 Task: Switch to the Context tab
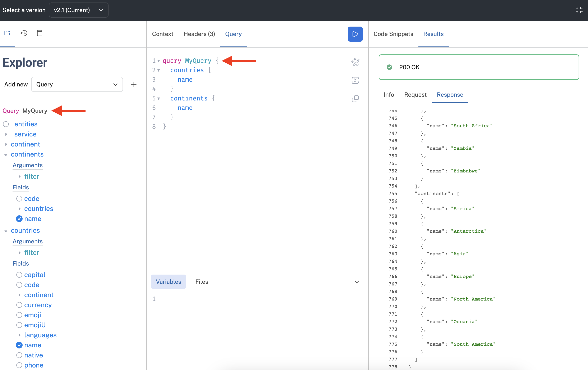point(162,34)
